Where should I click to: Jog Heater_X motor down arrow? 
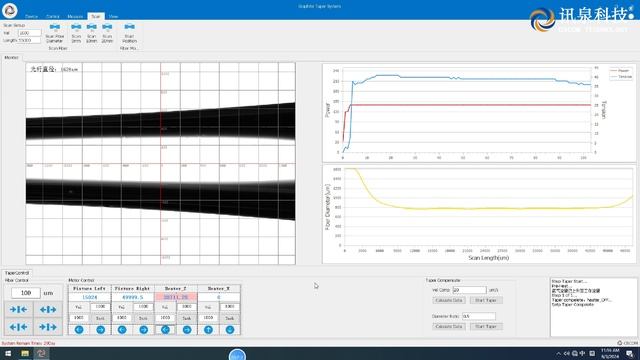(230, 330)
